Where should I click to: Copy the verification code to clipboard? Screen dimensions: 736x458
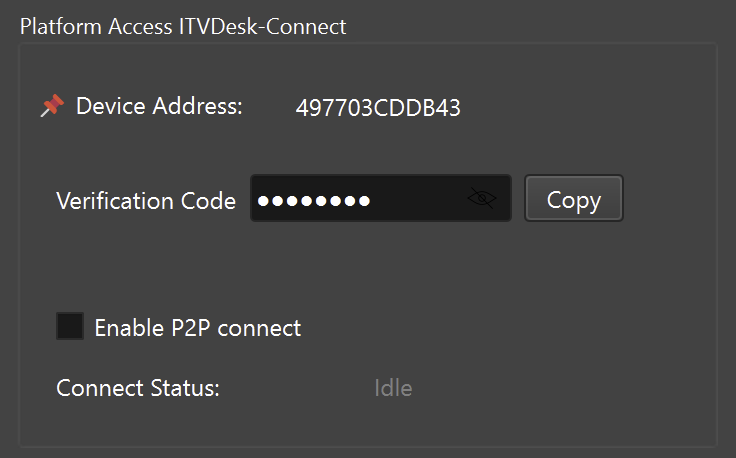click(573, 199)
